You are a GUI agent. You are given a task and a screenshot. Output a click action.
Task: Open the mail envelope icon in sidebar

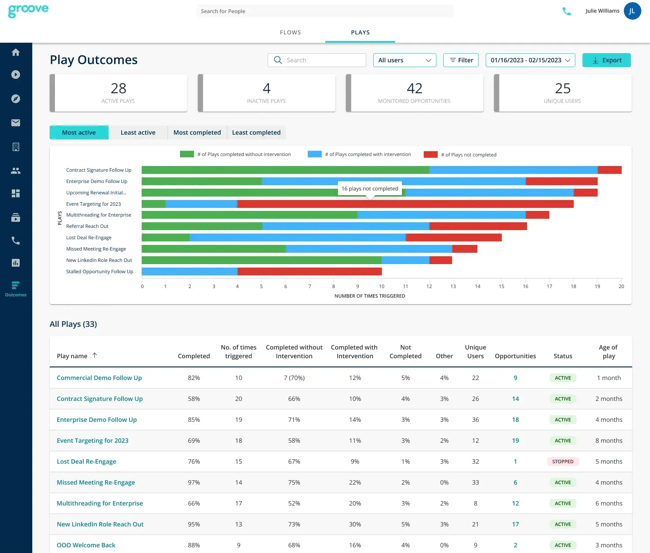point(16,123)
